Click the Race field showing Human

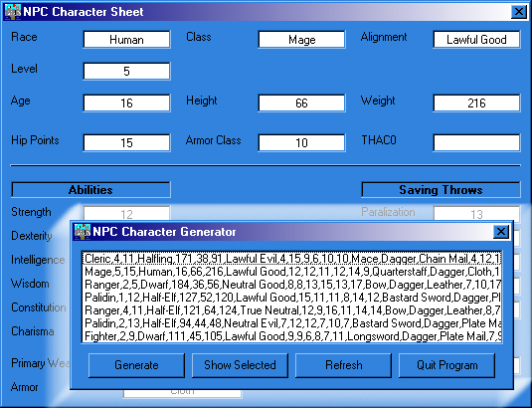tap(126, 40)
